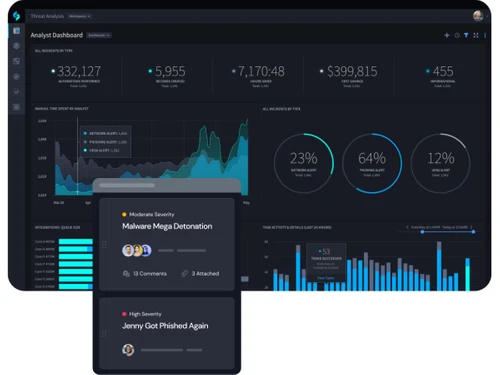Click the 64% phishing alert donut

tap(372, 163)
